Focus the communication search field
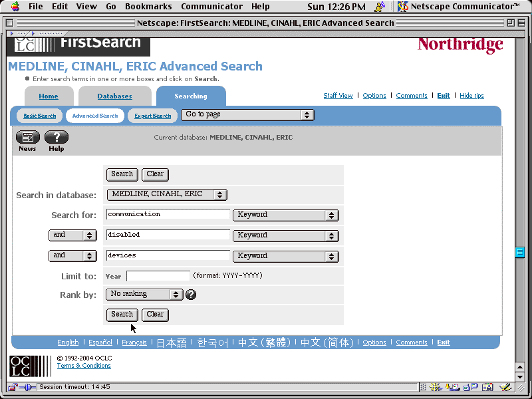This screenshot has width=532, height=399. (168, 214)
